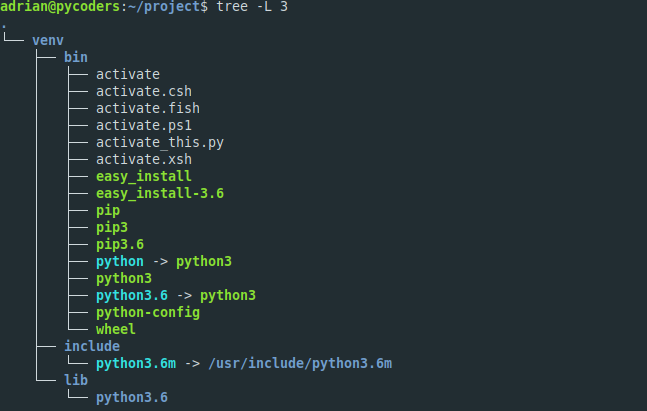This screenshot has height=411, width=647.
Task: Click the wheel executable entry
Action: coord(116,329)
